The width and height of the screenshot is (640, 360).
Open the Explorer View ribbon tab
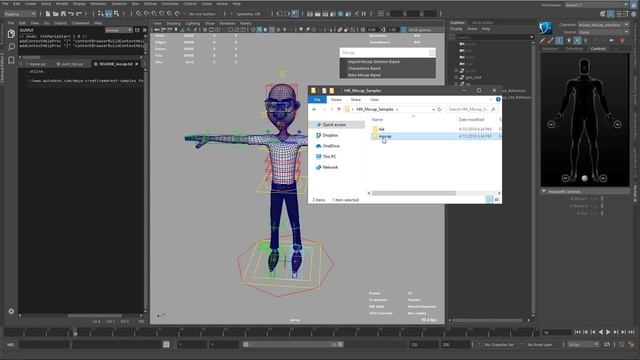pyautogui.click(x=374, y=100)
